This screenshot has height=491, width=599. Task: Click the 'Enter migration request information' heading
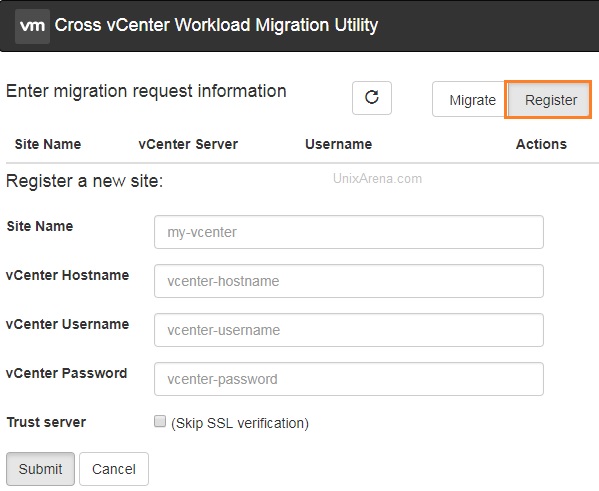coord(146,92)
